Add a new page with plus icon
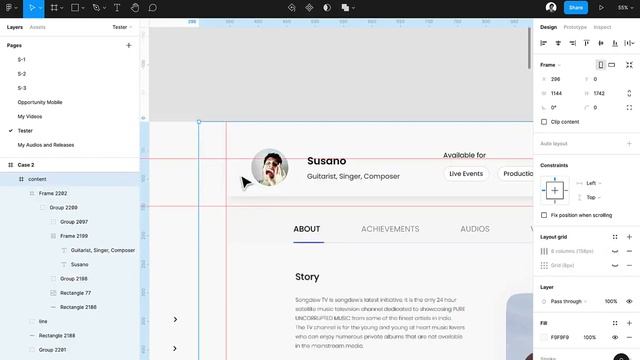The image size is (640, 360). coord(129,45)
